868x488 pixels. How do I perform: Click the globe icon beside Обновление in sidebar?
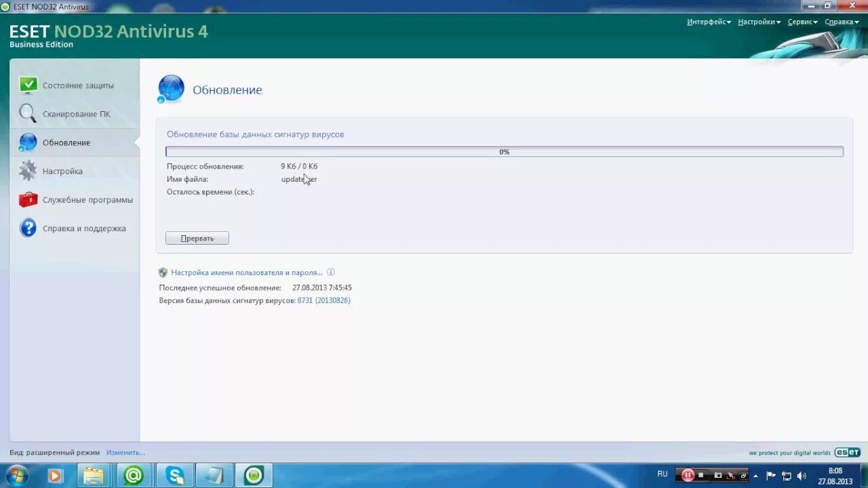click(28, 142)
